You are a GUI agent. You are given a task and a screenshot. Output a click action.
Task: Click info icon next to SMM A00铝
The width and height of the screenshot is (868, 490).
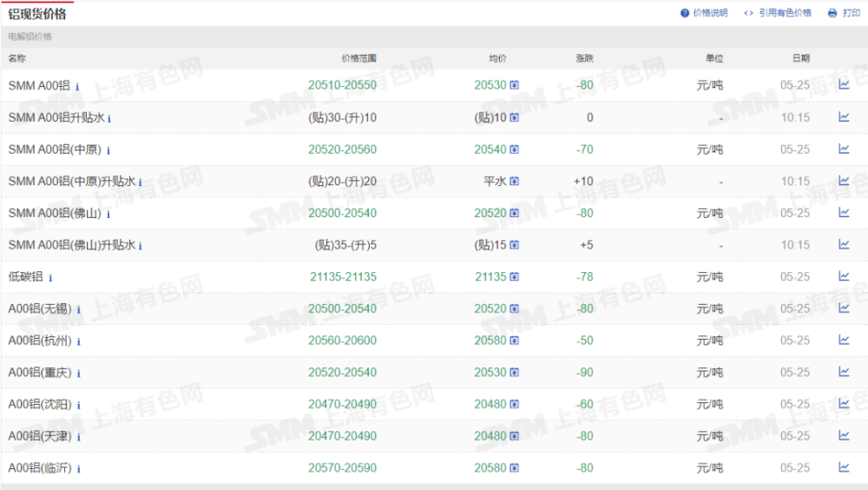pyautogui.click(x=77, y=87)
